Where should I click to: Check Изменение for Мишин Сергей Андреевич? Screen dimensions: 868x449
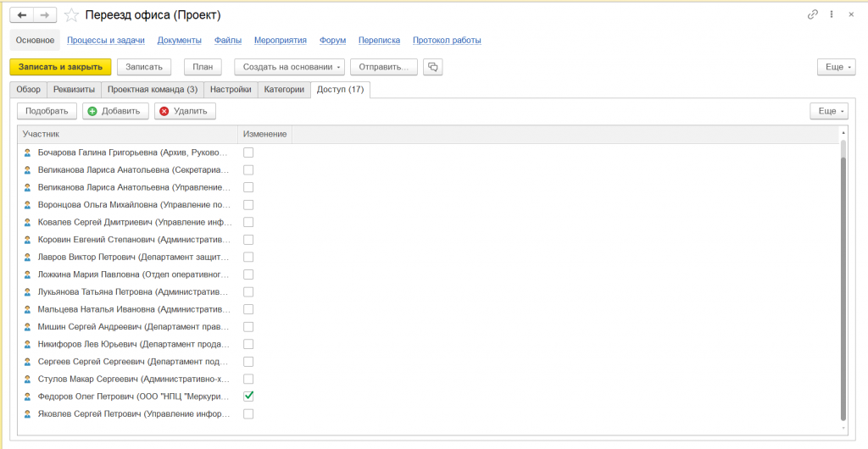pos(248,327)
